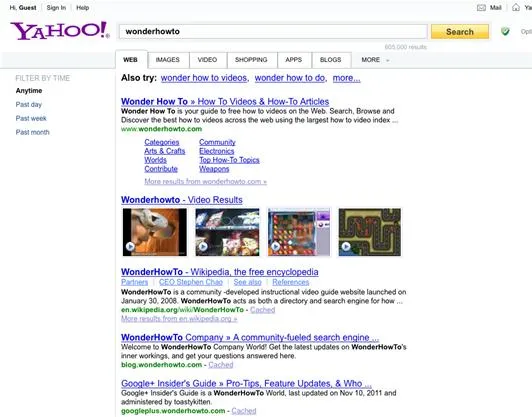Click the Yahoo! logo

60,31
